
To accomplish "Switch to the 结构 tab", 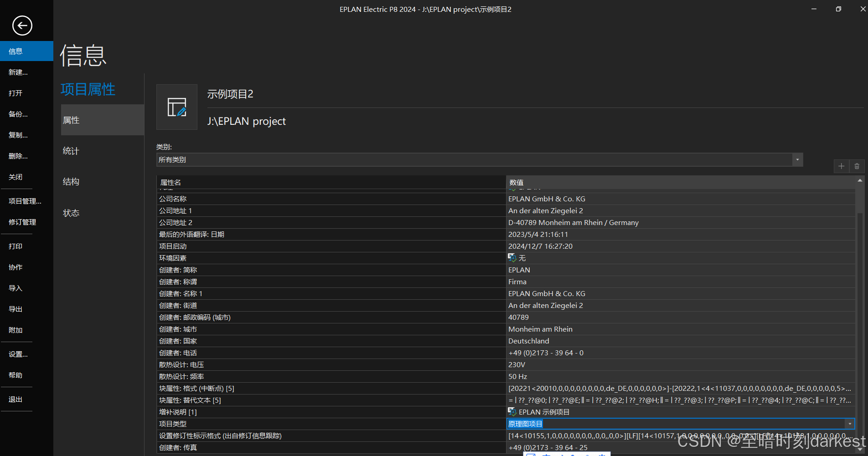I will tap(103, 181).
